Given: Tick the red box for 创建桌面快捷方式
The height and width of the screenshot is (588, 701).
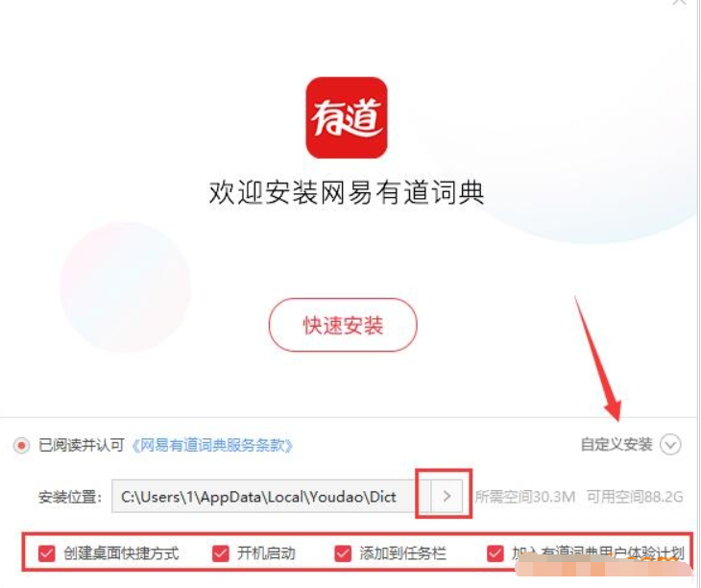Looking at the screenshot, I should click(x=46, y=553).
